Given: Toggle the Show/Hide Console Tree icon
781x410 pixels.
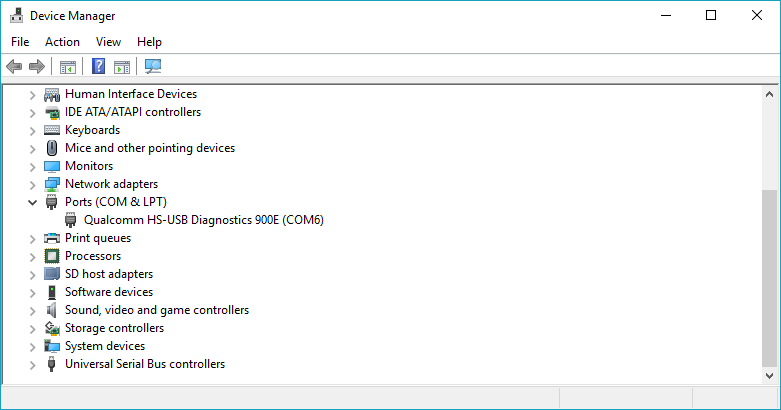Looking at the screenshot, I should pos(68,67).
